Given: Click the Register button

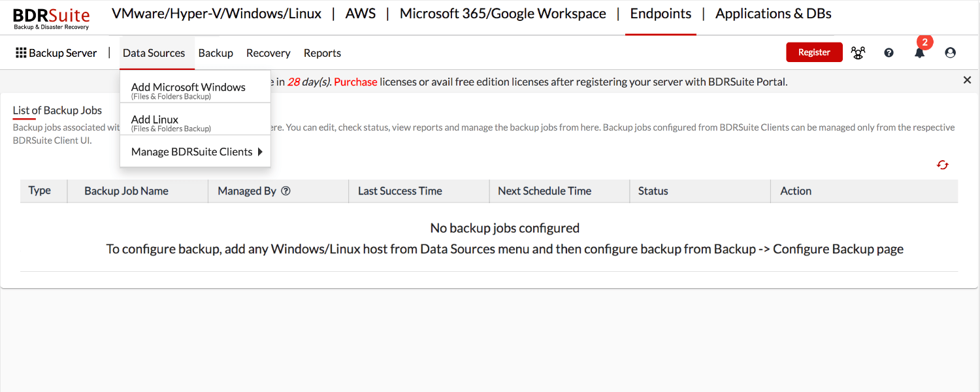Looking at the screenshot, I should (x=814, y=52).
